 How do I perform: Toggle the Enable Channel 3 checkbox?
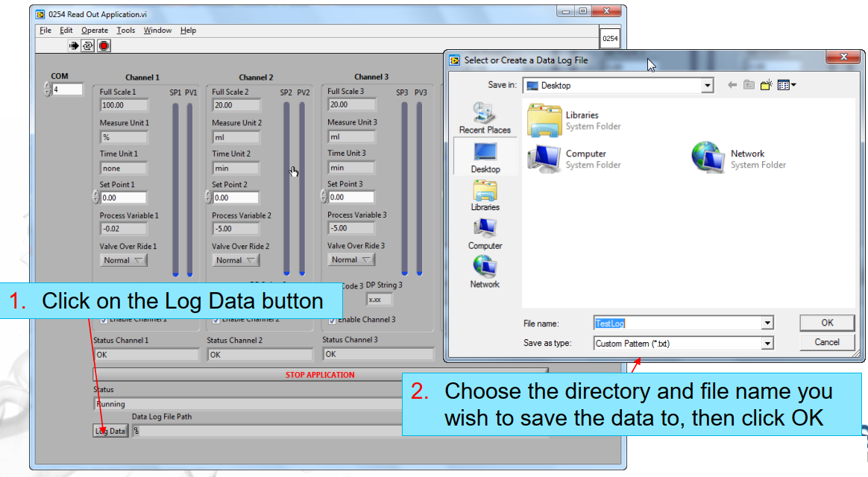coord(332,319)
